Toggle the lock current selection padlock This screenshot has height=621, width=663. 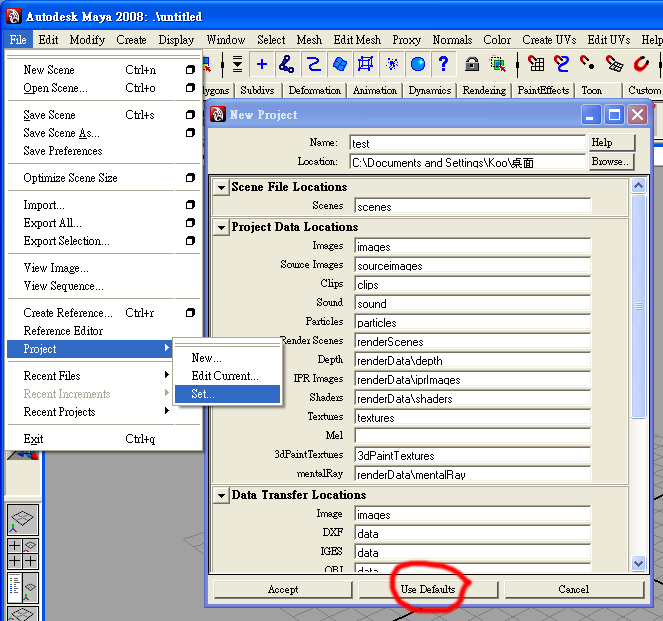pyautogui.click(x=472, y=64)
